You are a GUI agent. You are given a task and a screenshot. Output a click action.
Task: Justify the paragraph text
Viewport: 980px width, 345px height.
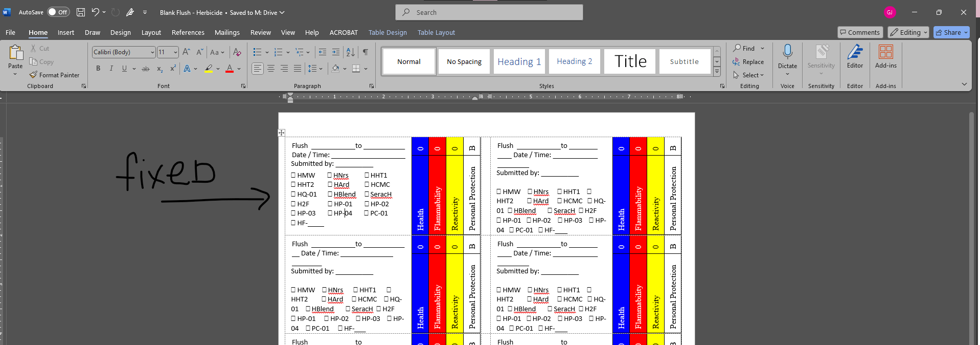point(298,68)
